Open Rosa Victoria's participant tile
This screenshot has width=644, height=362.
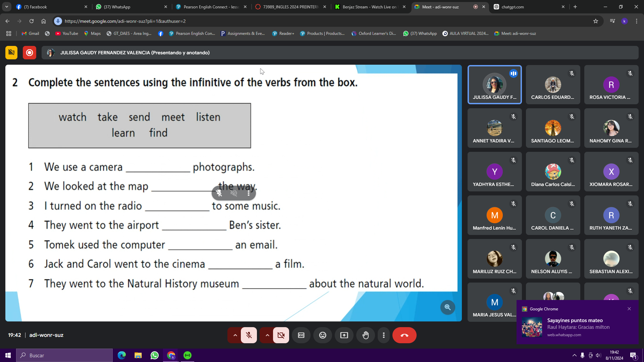611,85
